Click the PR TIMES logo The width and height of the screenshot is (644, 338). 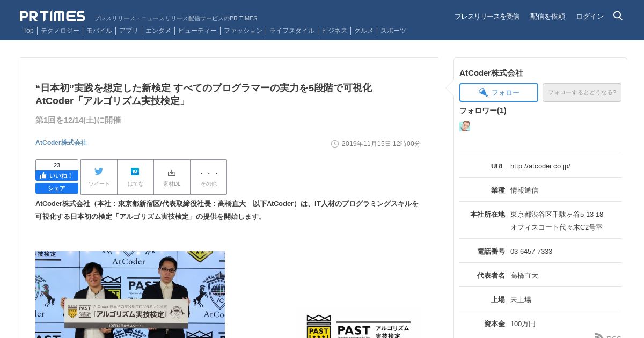[53, 16]
